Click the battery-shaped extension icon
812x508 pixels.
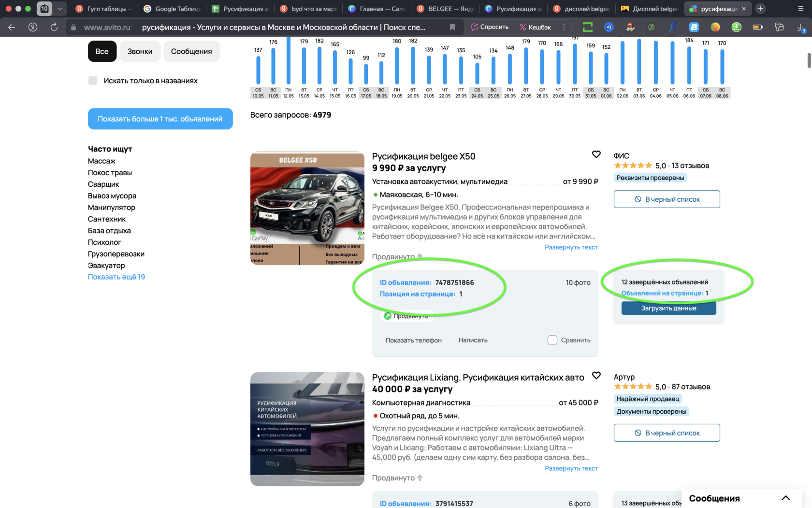tap(758, 27)
